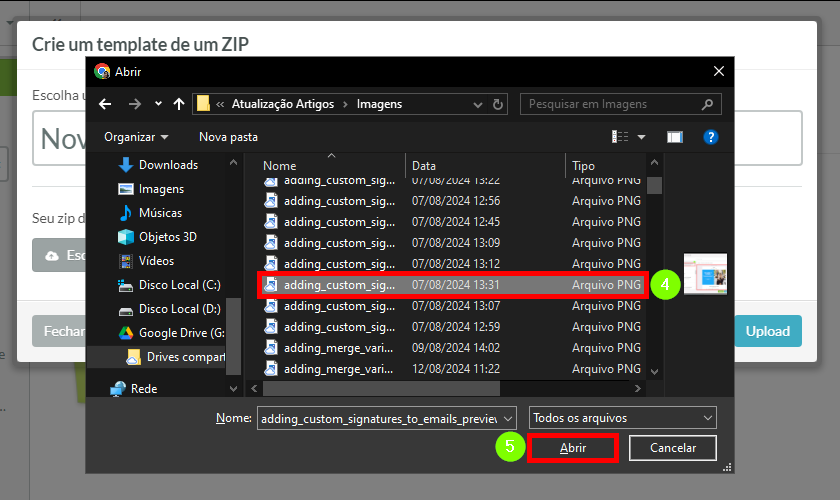Image resolution: width=840 pixels, height=500 pixels.
Task: Go forward with the right arrow
Action: (134, 104)
